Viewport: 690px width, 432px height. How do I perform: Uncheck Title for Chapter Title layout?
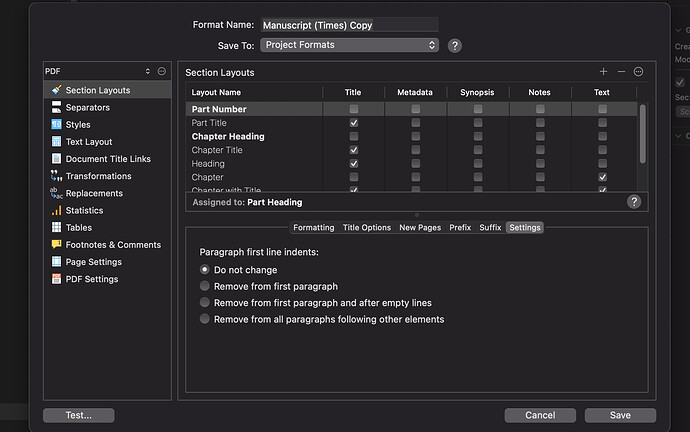coord(353,150)
